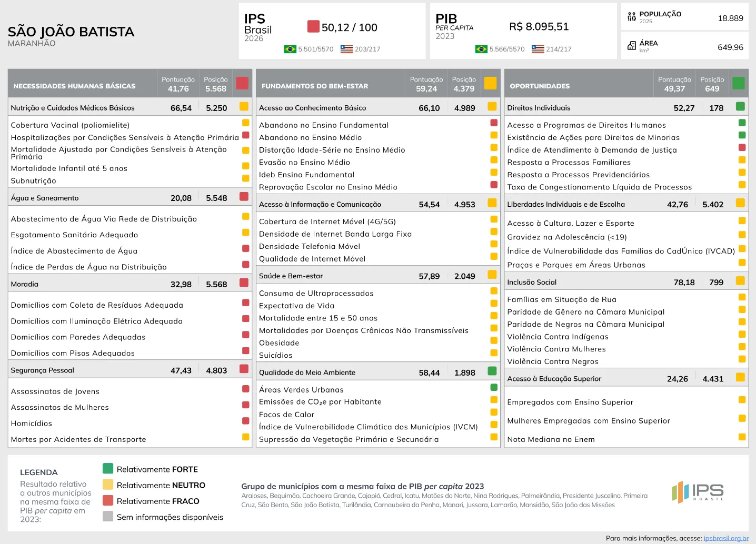Click the gray Sem informações disponíveis swatch
The image size is (756, 544).
pyautogui.click(x=108, y=516)
